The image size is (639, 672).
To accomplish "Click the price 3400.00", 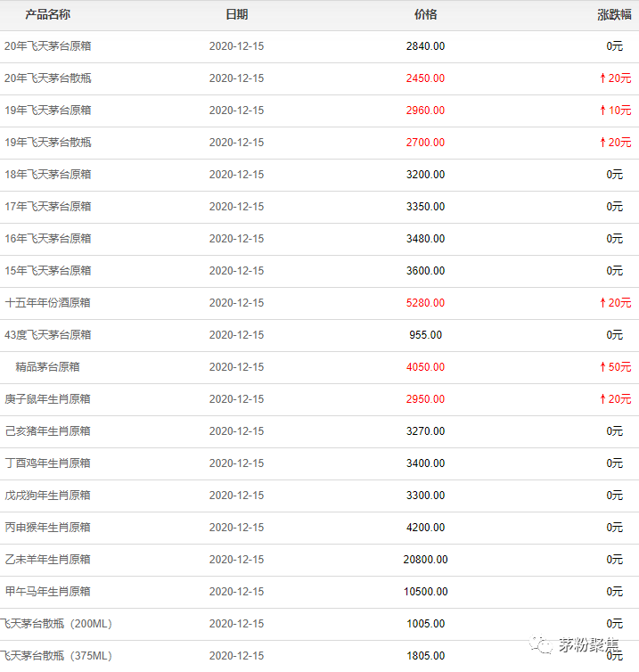I will point(426,463).
